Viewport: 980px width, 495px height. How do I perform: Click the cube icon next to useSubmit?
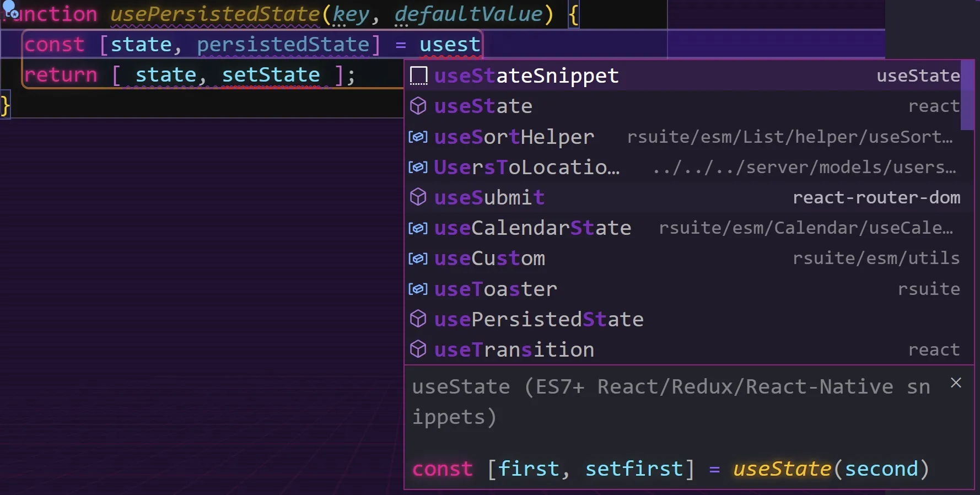(x=418, y=197)
